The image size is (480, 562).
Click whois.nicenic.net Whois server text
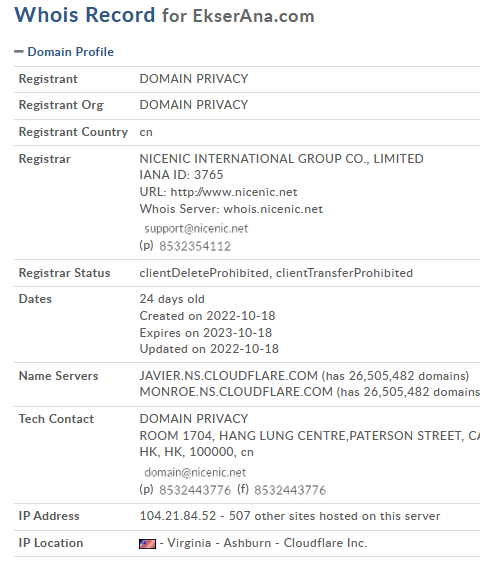pos(273,209)
